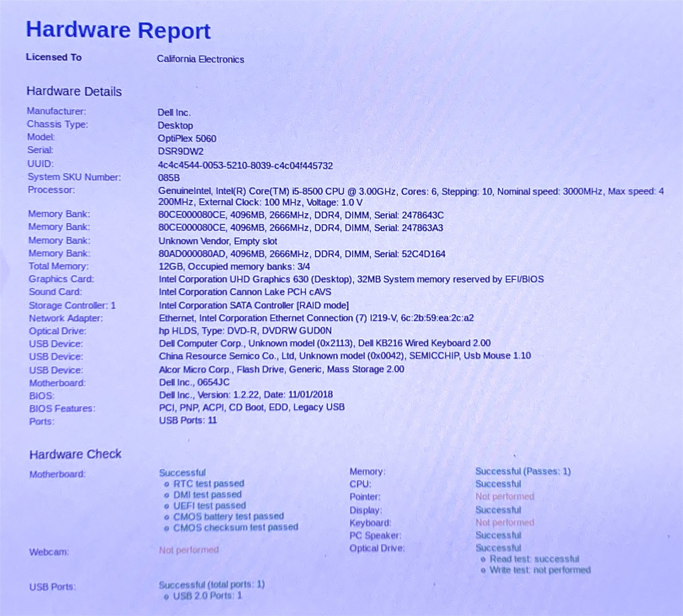The height and width of the screenshot is (616, 683).
Task: Select 'USB 2.0 Ports: 1' entry
Action: click(x=207, y=596)
